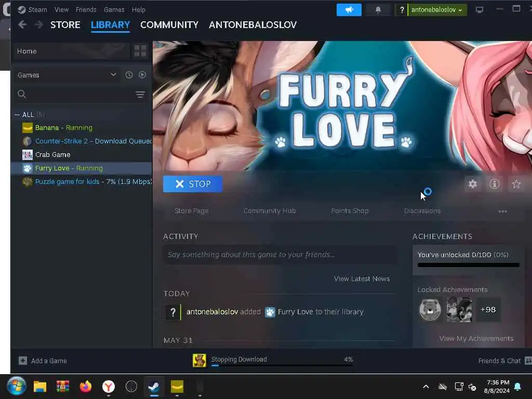Click the Banana game icon in list

pos(28,128)
